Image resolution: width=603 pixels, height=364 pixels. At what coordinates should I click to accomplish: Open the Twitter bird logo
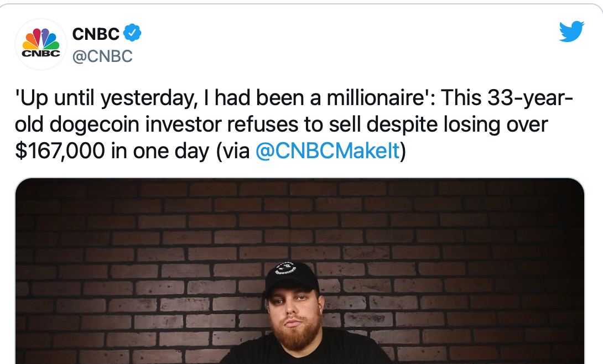pos(571,32)
